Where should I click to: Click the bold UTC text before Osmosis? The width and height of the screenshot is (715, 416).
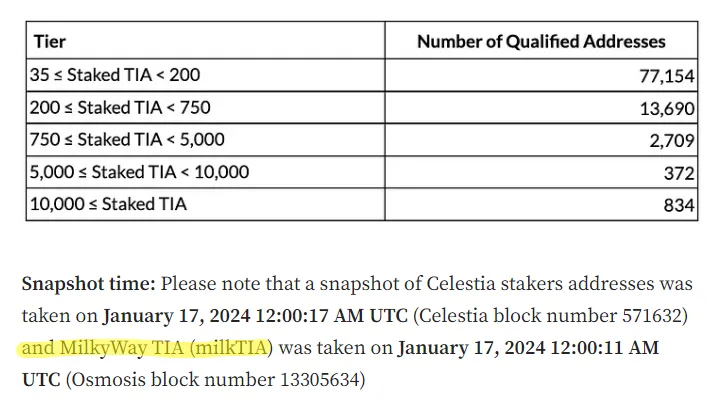click(41, 380)
